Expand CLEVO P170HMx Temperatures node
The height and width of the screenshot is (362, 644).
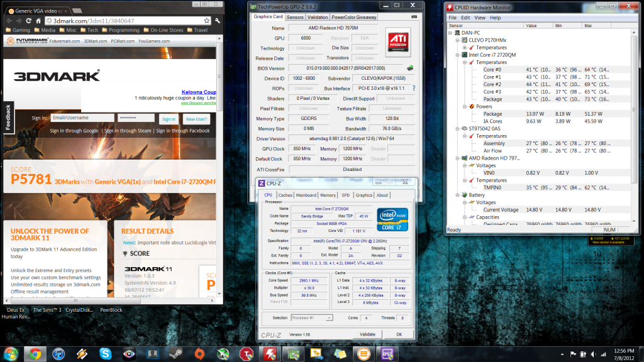(x=465, y=48)
